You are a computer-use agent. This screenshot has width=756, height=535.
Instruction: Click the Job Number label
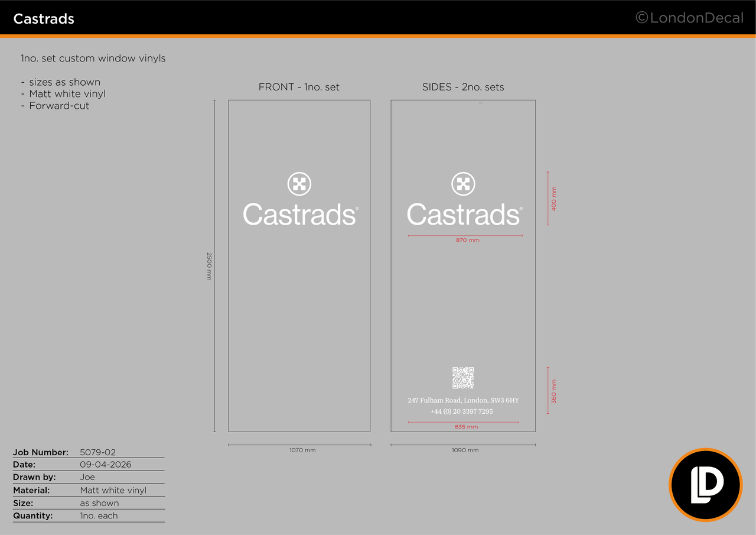pos(41,452)
